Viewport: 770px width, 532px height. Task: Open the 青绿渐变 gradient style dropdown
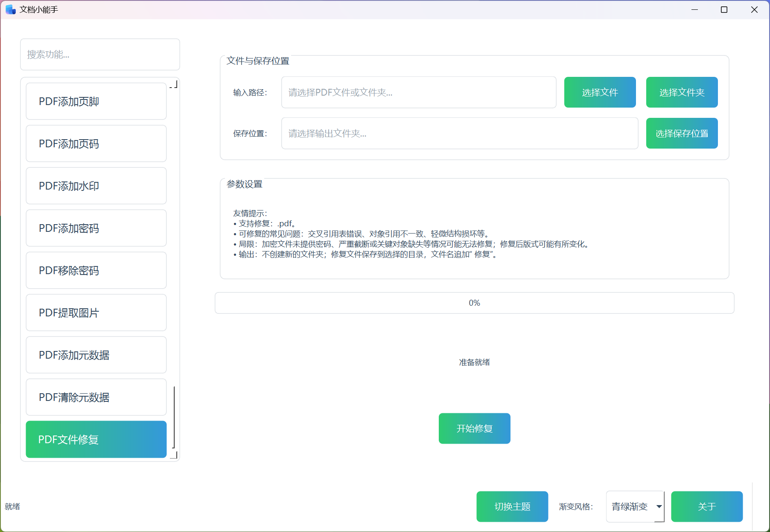[x=635, y=506]
